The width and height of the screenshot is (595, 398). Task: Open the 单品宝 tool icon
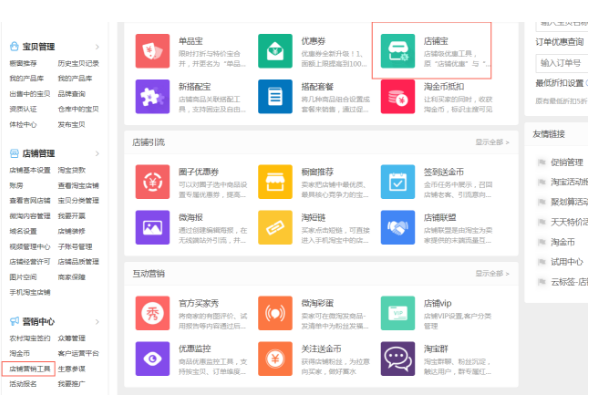[153, 51]
